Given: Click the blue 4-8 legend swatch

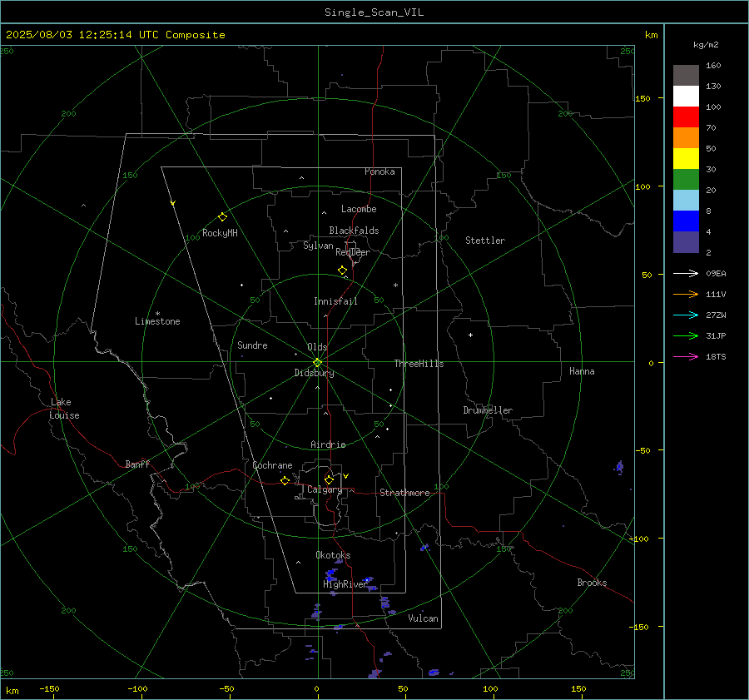Looking at the screenshot, I should click(686, 221).
